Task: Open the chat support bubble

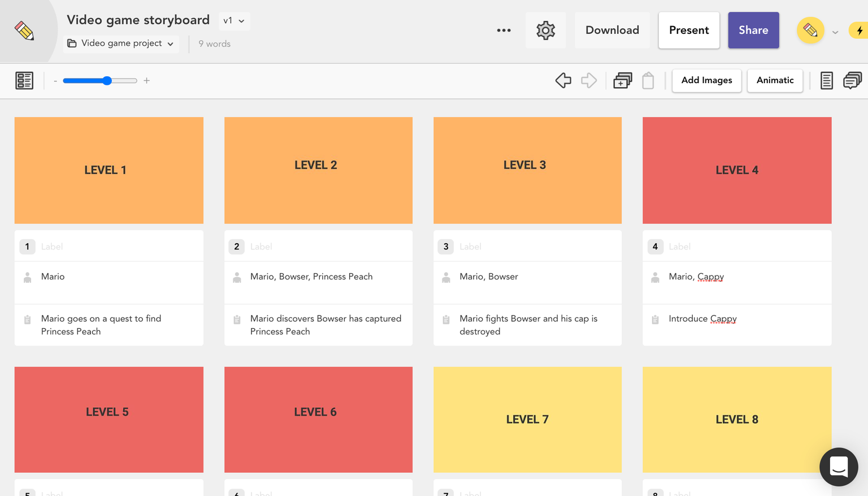Action: click(839, 467)
